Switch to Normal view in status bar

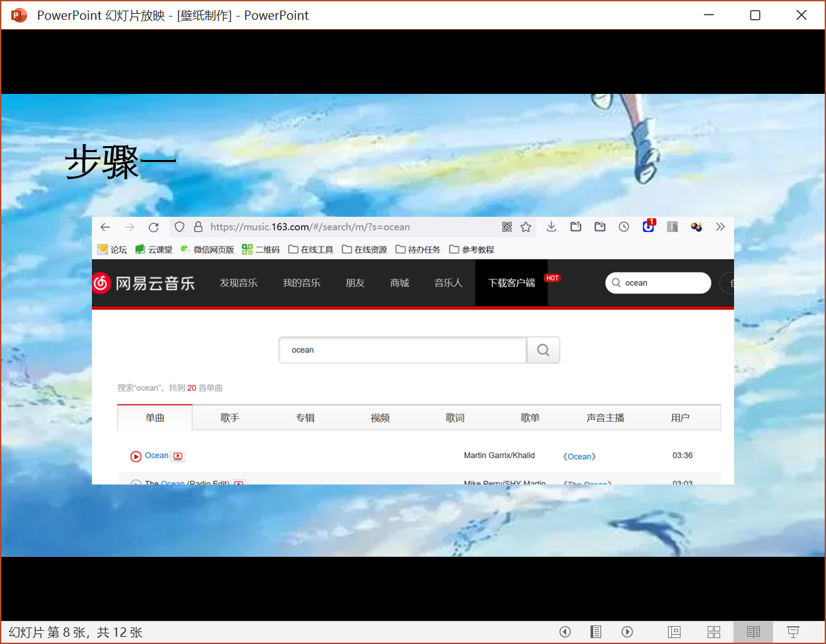point(675,631)
